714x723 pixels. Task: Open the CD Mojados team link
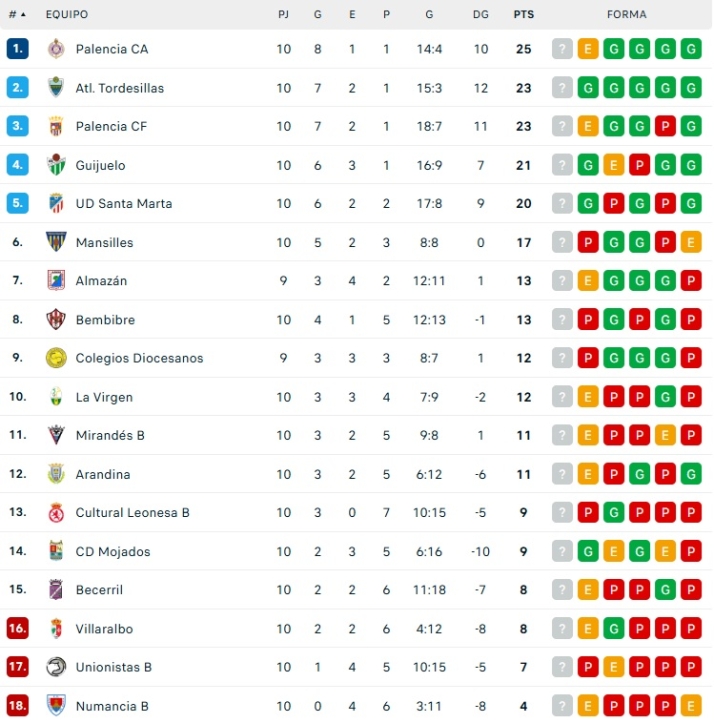[113, 552]
